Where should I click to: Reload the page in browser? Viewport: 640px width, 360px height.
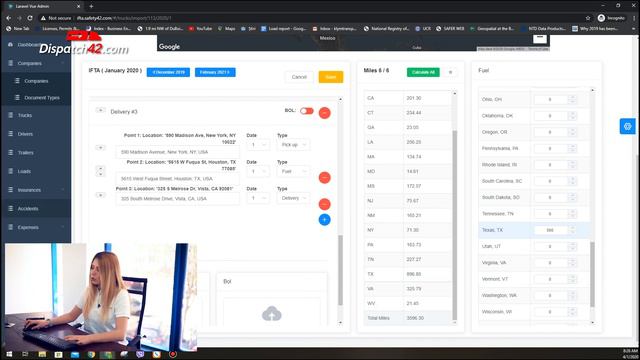(30, 18)
